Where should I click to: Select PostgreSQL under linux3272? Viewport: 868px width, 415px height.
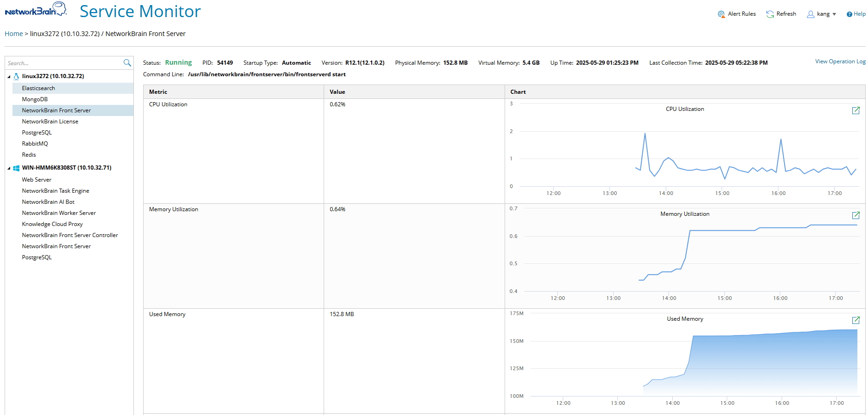click(73, 133)
